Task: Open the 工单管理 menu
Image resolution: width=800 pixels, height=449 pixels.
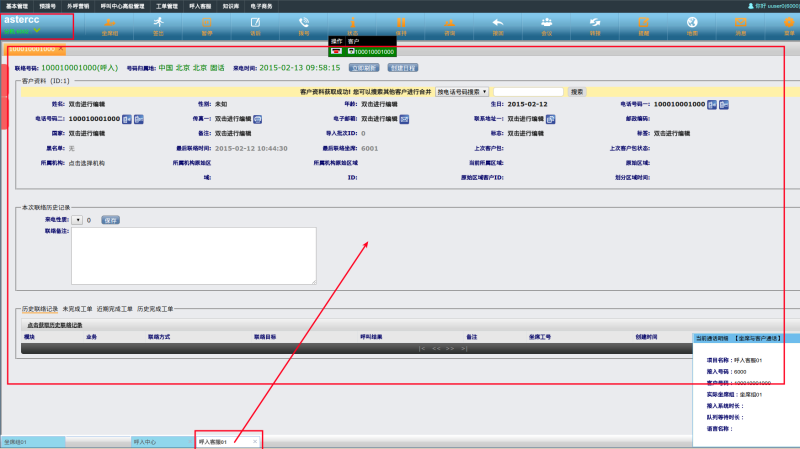Action: tap(166, 5)
